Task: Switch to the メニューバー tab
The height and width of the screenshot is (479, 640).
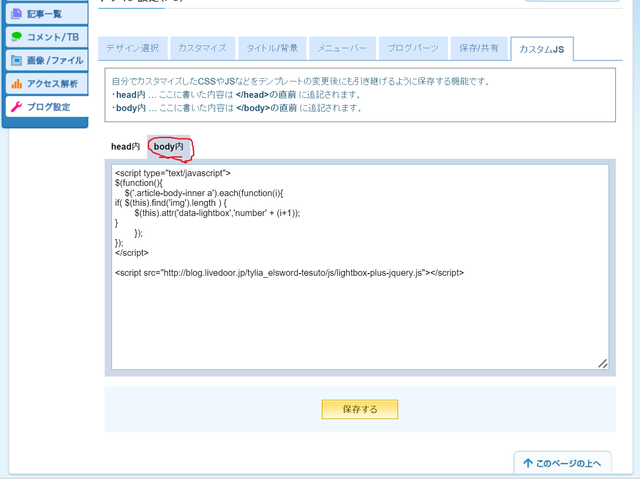Action: (x=342, y=48)
